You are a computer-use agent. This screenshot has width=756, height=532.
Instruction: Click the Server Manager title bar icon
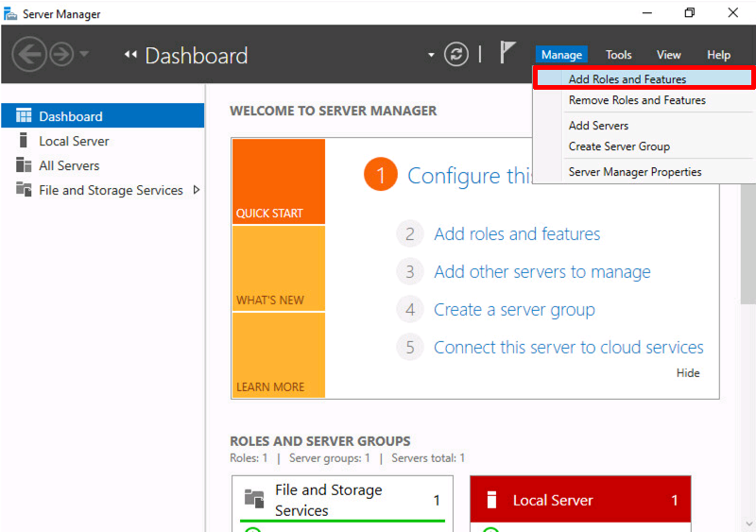click(x=10, y=13)
